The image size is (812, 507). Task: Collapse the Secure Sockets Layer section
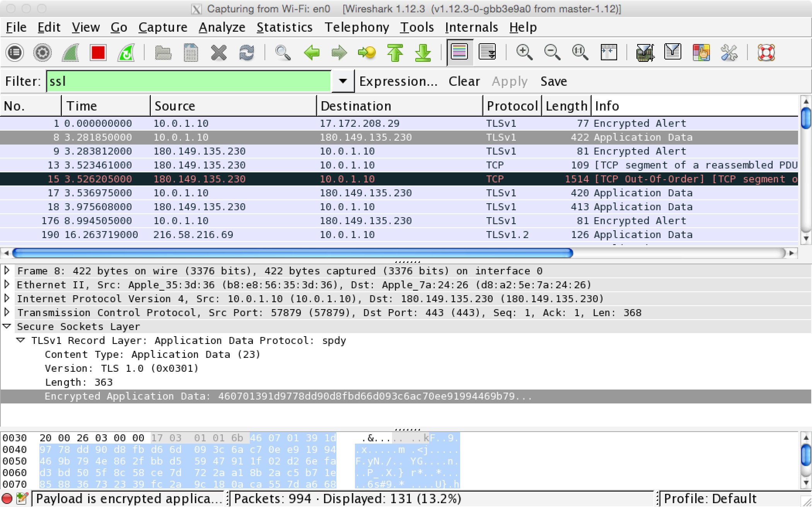(x=7, y=326)
